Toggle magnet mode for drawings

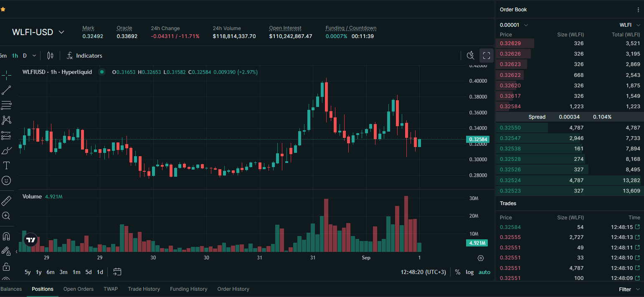pyautogui.click(x=6, y=236)
